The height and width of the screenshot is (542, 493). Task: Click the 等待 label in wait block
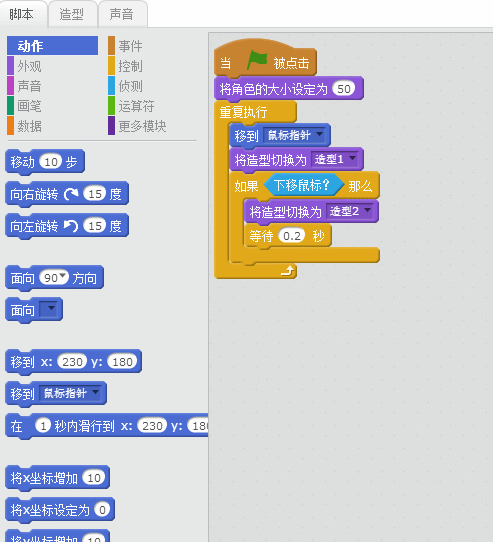point(261,236)
